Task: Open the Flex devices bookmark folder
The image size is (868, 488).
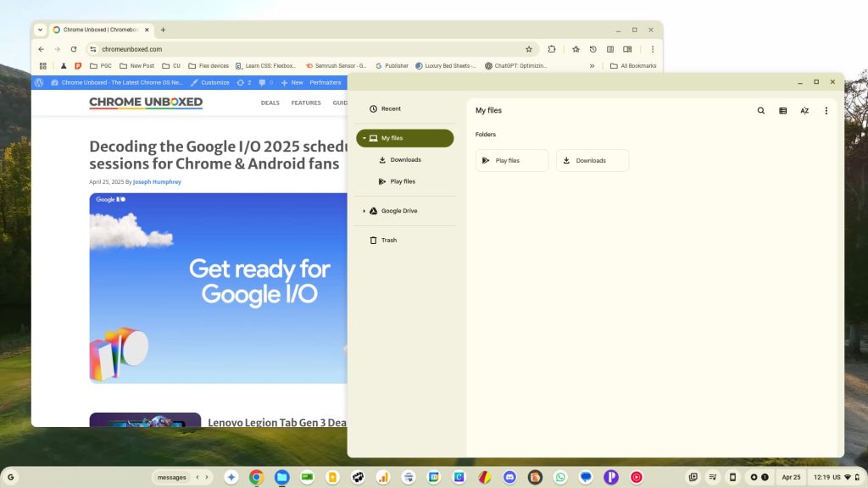Action: [209, 66]
